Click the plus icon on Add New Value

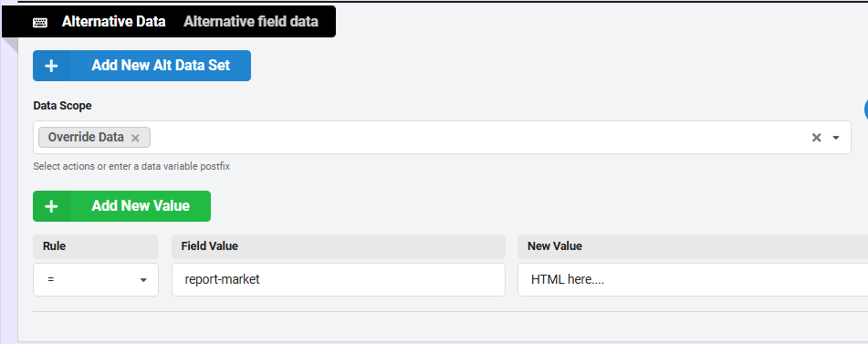(x=51, y=206)
